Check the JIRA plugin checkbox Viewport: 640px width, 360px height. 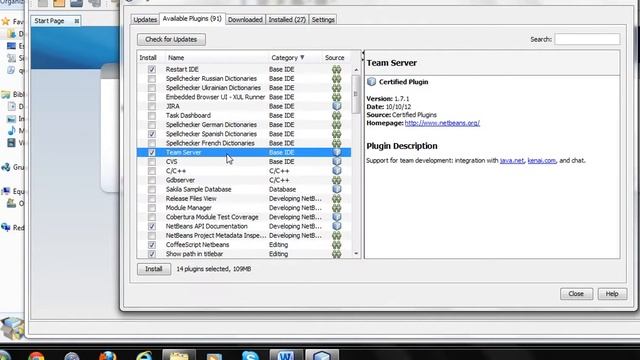[152, 106]
